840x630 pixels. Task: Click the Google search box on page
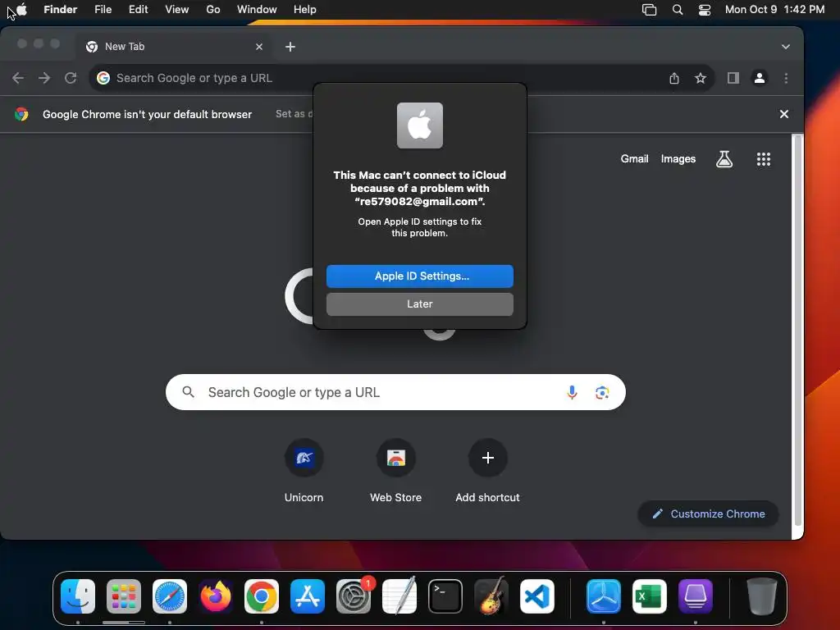click(x=395, y=392)
